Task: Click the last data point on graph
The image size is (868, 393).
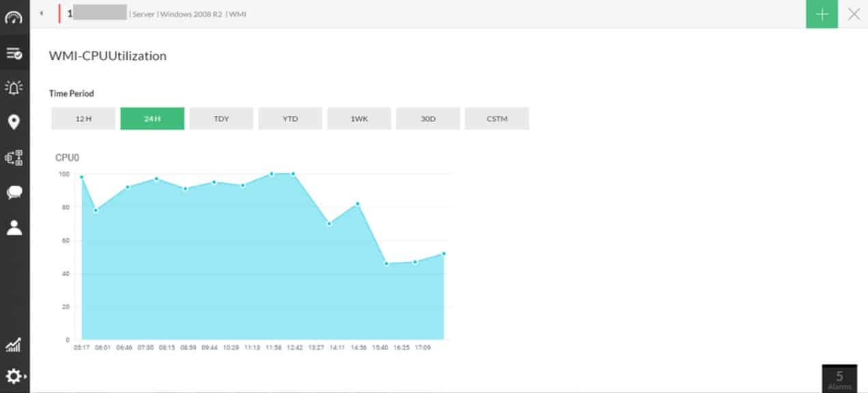Action: pyautogui.click(x=444, y=254)
